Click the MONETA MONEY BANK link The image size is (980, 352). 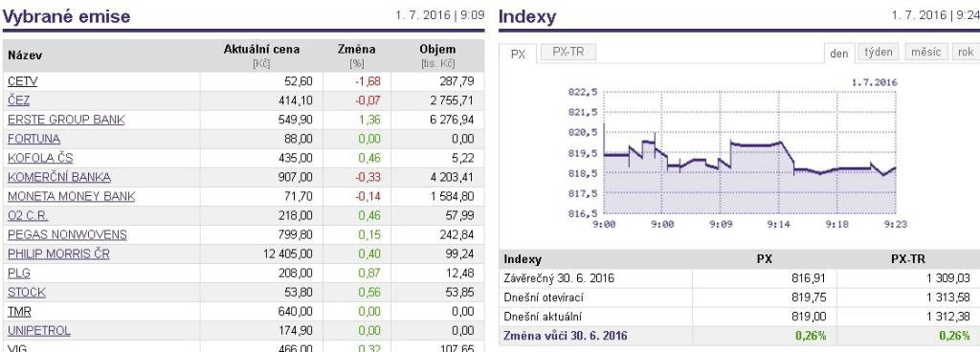tap(71, 197)
